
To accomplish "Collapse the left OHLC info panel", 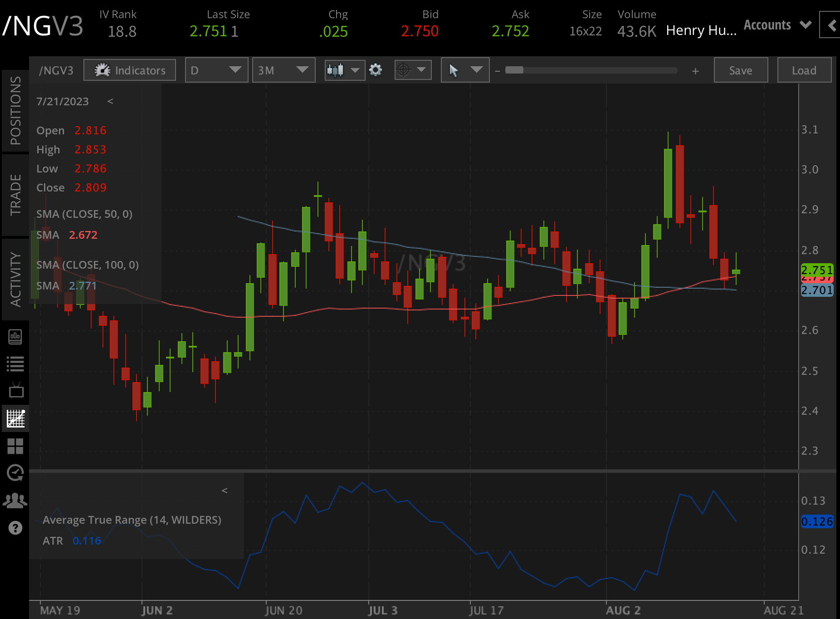I will (x=110, y=102).
